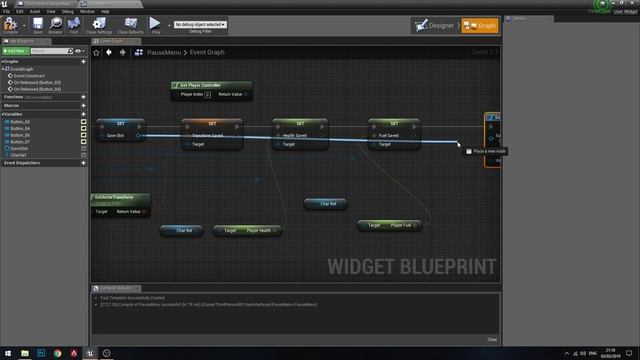640x360 pixels.
Task: Open Class Settings from the toolbar
Action: tap(99, 25)
